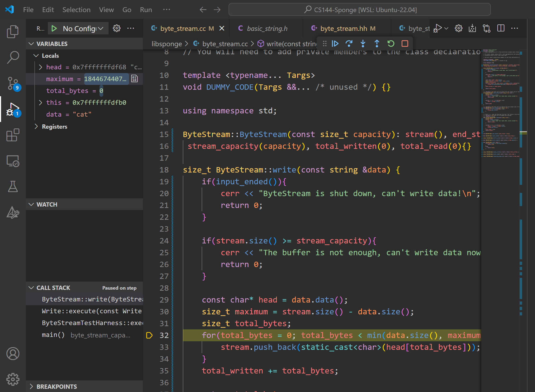Click Step Over in debug toolbar
This screenshot has height=392, width=535.
click(349, 44)
